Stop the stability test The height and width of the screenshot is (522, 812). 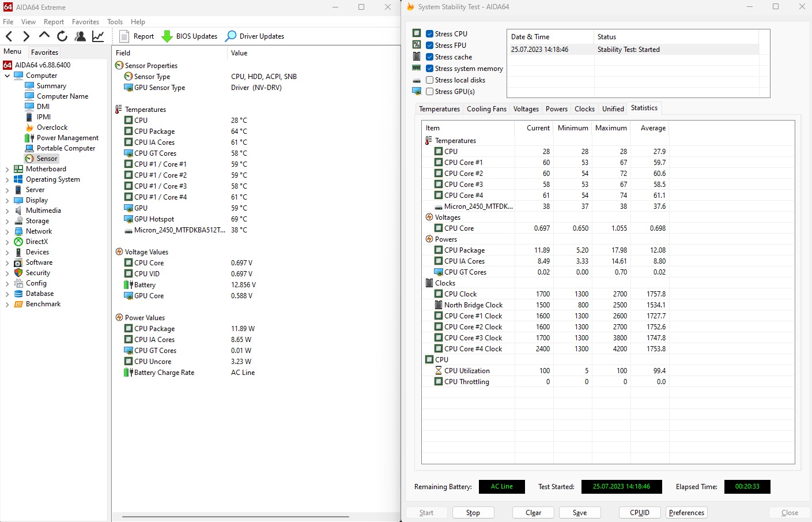pyautogui.click(x=473, y=513)
